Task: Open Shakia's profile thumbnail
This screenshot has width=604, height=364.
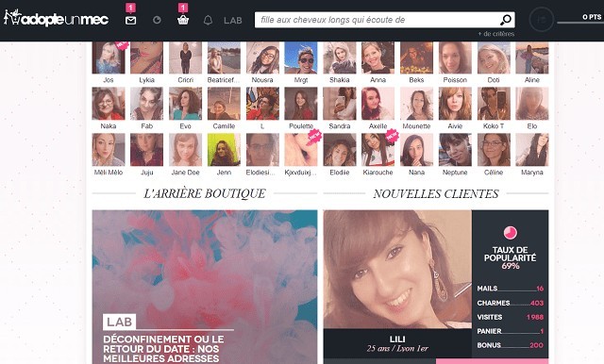Action: 340,58
